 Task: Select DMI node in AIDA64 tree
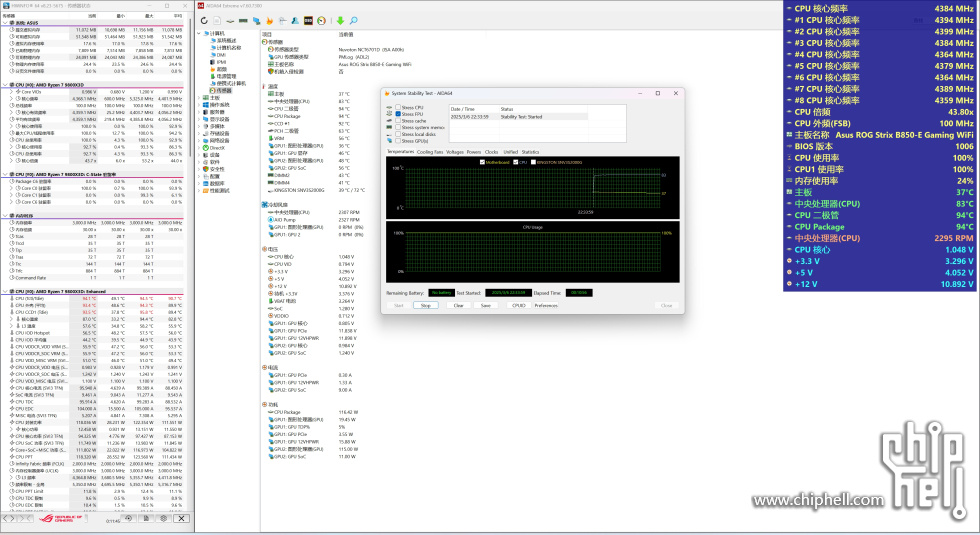pos(218,55)
